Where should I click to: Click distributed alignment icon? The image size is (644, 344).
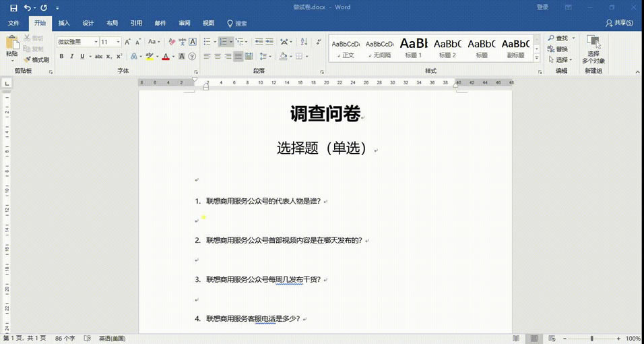coord(249,57)
